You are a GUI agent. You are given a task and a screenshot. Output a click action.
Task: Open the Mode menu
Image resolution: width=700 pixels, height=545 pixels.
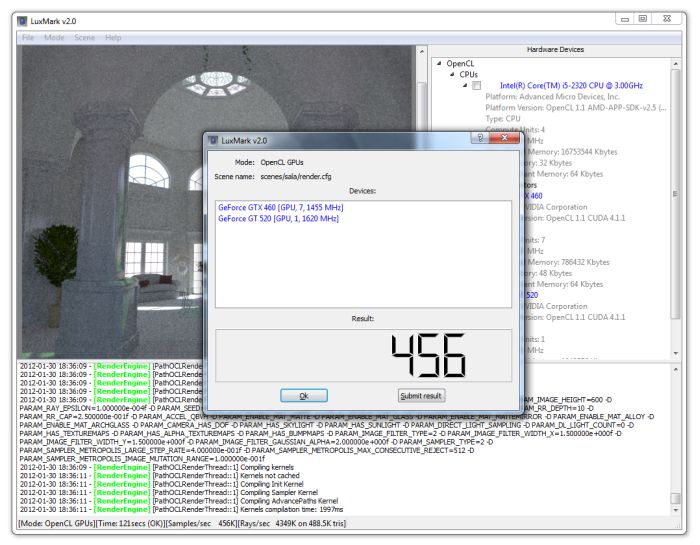tap(54, 37)
